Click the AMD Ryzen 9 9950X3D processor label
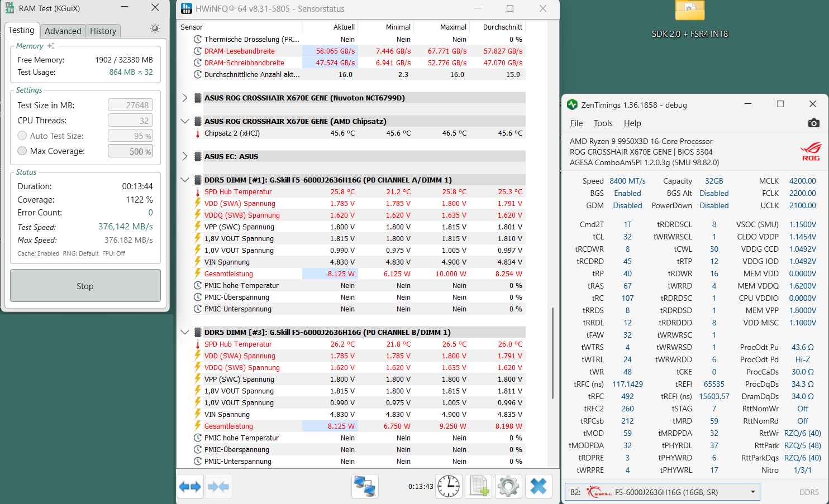Viewport: 829px width, 504px height. tap(641, 141)
